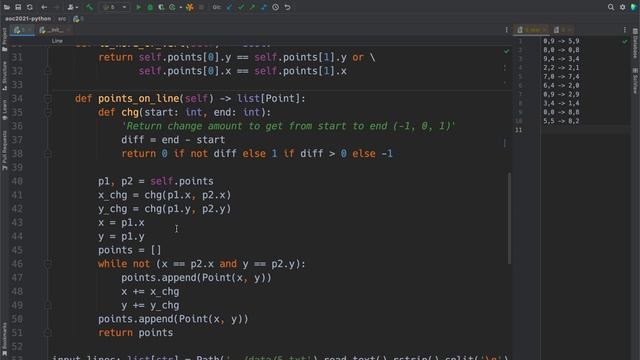Open the Database tool window

coord(635,44)
